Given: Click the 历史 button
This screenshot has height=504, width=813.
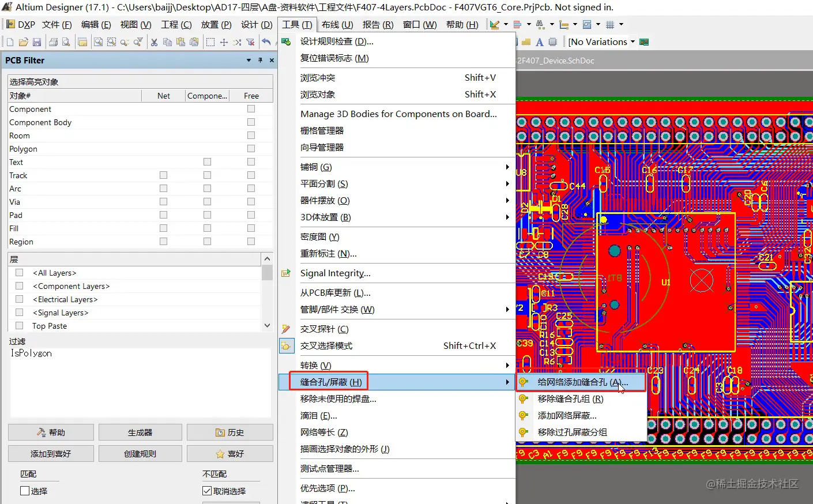Looking at the screenshot, I should point(229,432).
